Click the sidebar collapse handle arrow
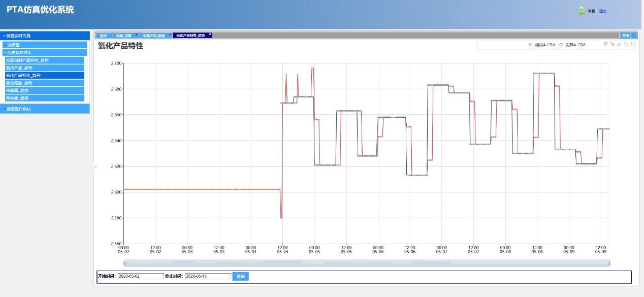 click(95, 167)
